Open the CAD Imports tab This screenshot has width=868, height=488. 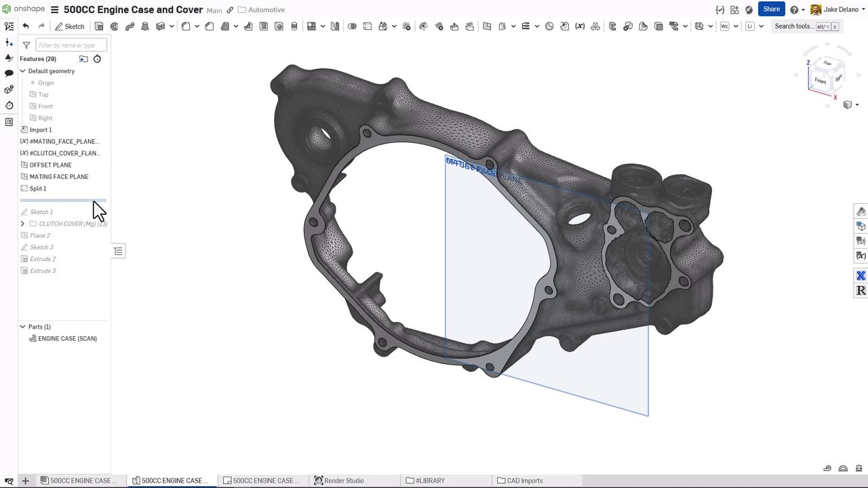(524, 481)
